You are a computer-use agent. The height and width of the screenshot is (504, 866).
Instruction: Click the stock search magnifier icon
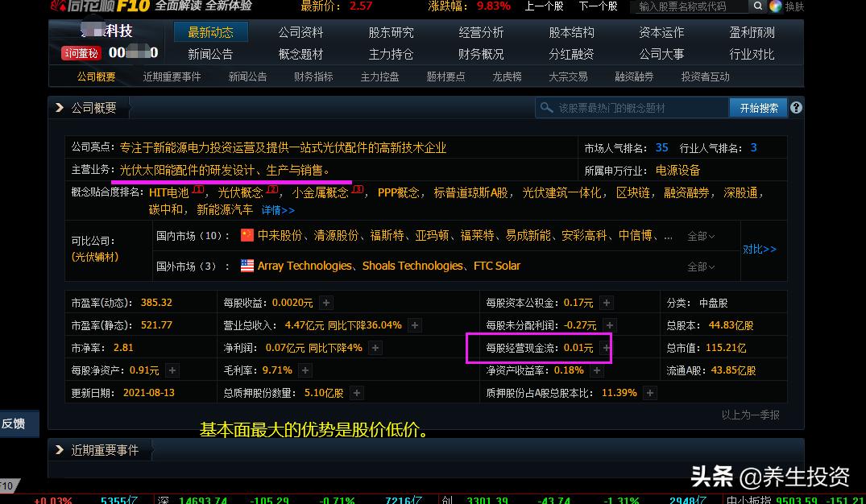(x=757, y=6)
